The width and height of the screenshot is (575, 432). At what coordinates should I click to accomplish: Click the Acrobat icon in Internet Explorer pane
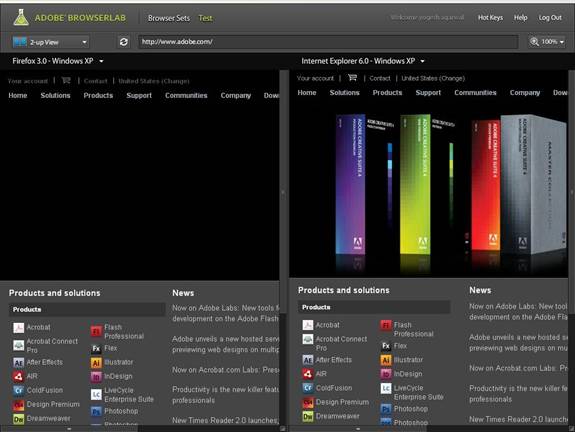308,325
